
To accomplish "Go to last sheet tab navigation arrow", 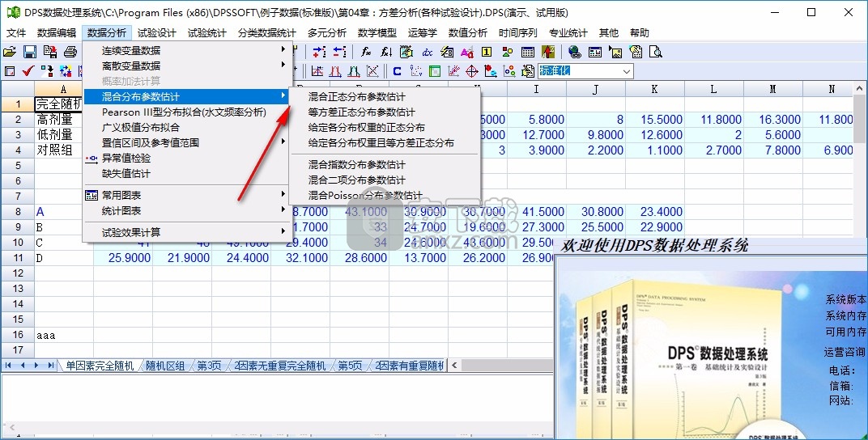I will pos(51,366).
